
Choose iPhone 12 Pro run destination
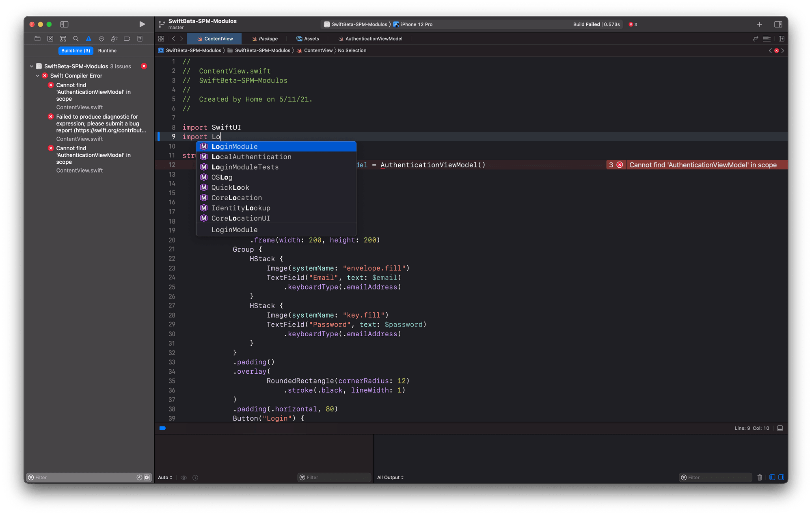413,24
